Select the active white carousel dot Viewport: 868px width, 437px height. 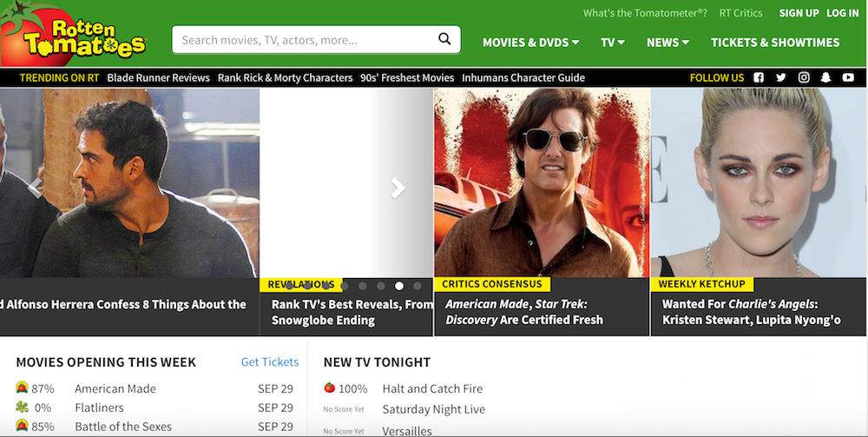[399, 285]
